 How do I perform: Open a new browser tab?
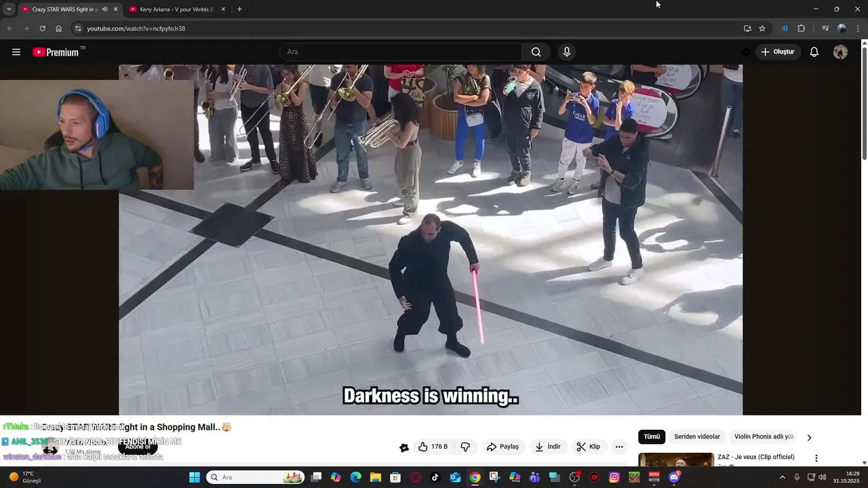(x=239, y=9)
